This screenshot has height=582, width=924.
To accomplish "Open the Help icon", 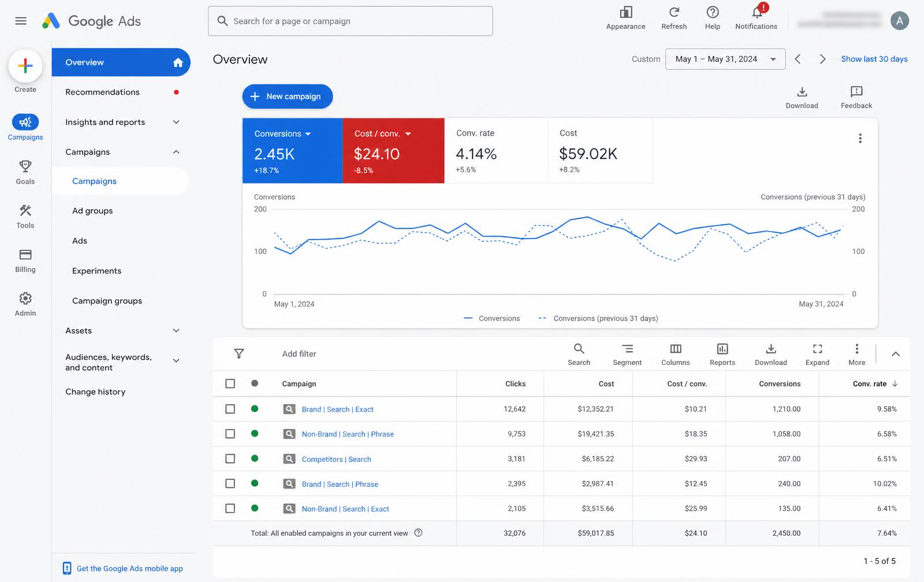I will (x=713, y=12).
